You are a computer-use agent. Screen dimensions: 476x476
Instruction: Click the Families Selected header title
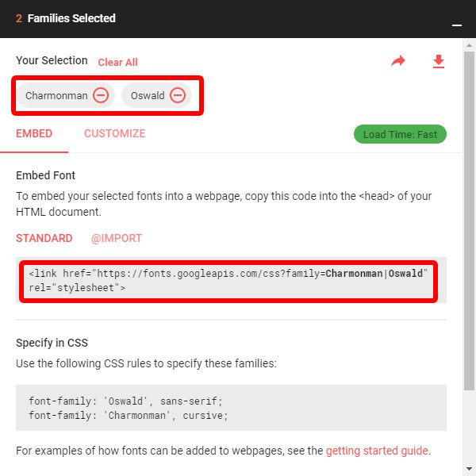71,18
